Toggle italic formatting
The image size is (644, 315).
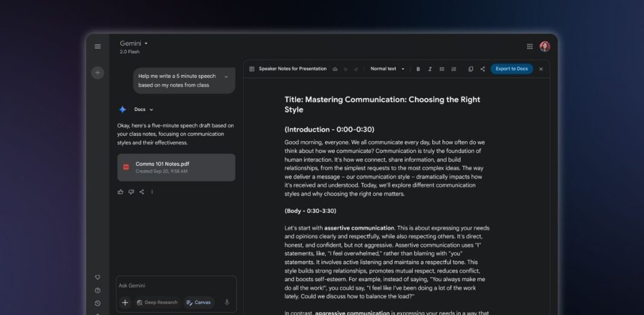tap(430, 69)
